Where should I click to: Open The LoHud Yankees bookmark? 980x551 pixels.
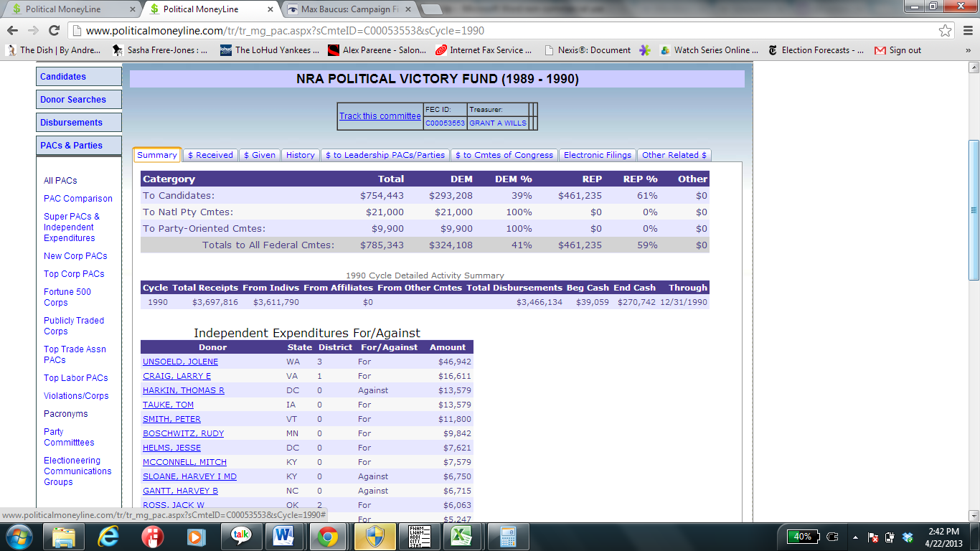point(269,50)
